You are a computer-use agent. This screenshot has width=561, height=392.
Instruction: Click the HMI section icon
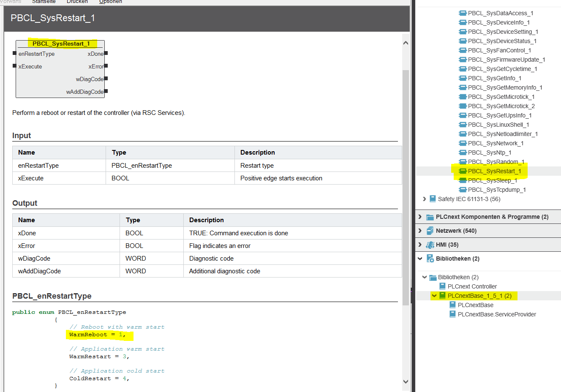430,245
